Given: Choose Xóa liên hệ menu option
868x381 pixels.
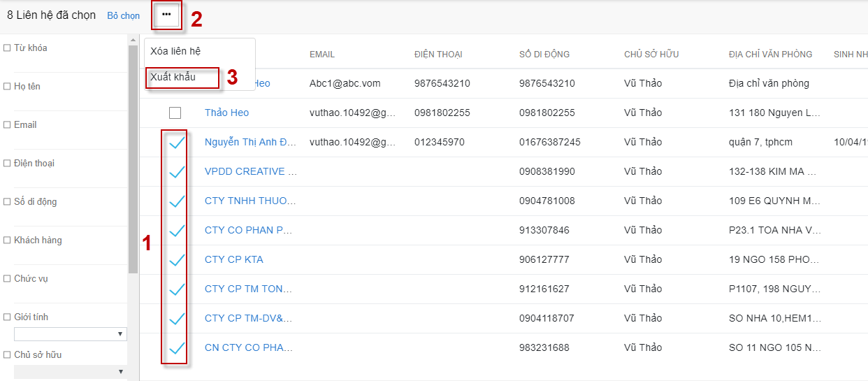Looking at the screenshot, I should coord(176,51).
